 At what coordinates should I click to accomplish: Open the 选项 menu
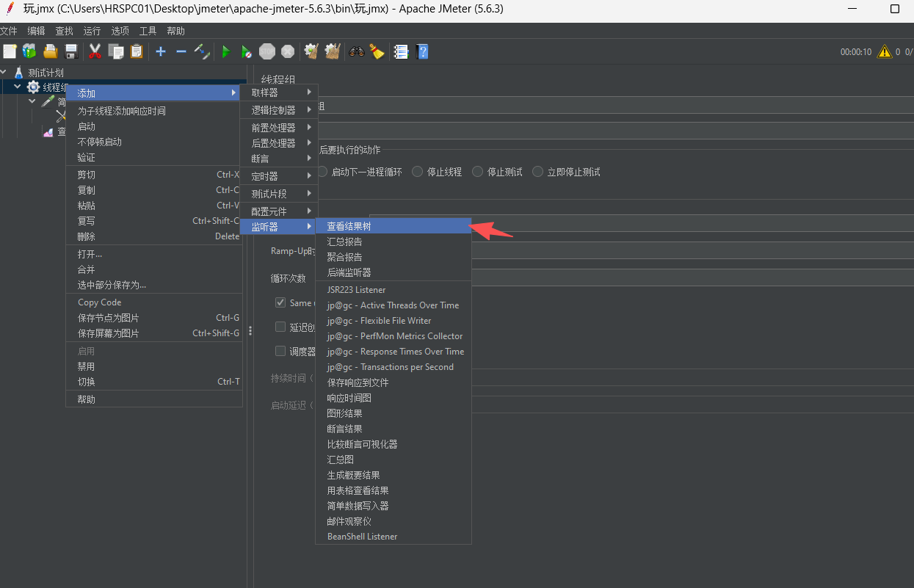120,31
